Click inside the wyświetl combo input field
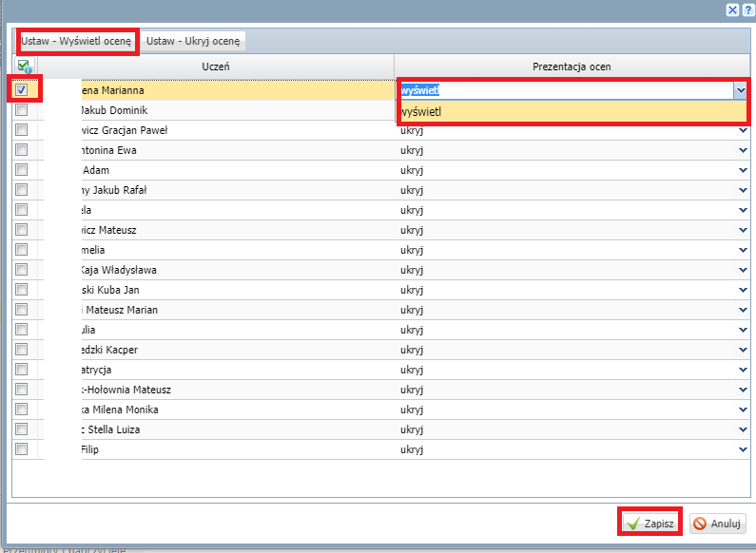The width and height of the screenshot is (756, 553). coord(567,90)
